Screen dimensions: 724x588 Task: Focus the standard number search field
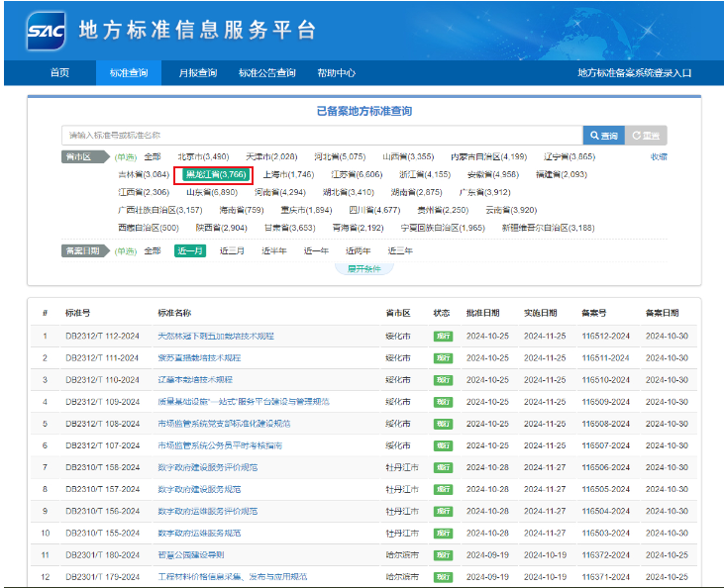click(322, 136)
